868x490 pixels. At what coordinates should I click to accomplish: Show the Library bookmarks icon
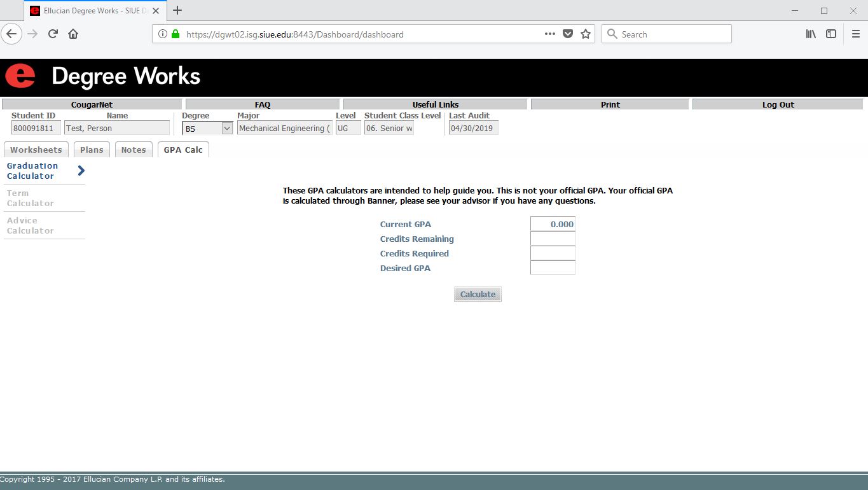tap(811, 34)
